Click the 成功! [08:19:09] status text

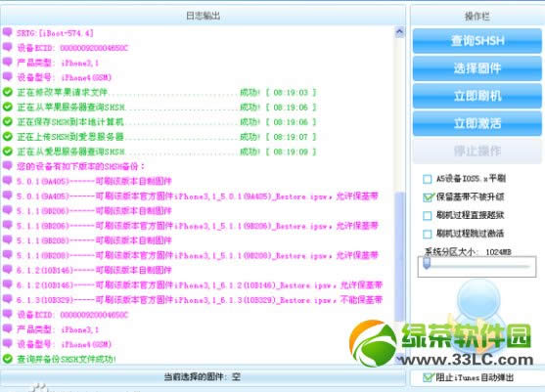point(278,152)
